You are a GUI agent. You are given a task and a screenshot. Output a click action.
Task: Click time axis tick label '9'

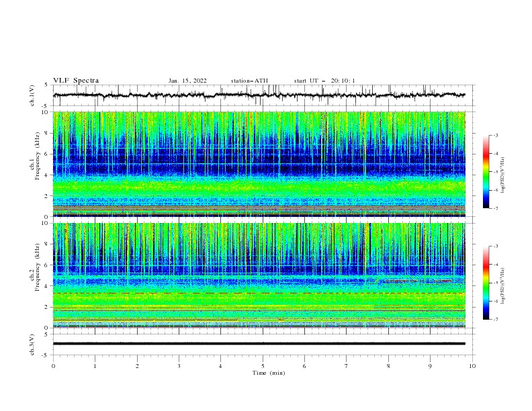[430, 366]
